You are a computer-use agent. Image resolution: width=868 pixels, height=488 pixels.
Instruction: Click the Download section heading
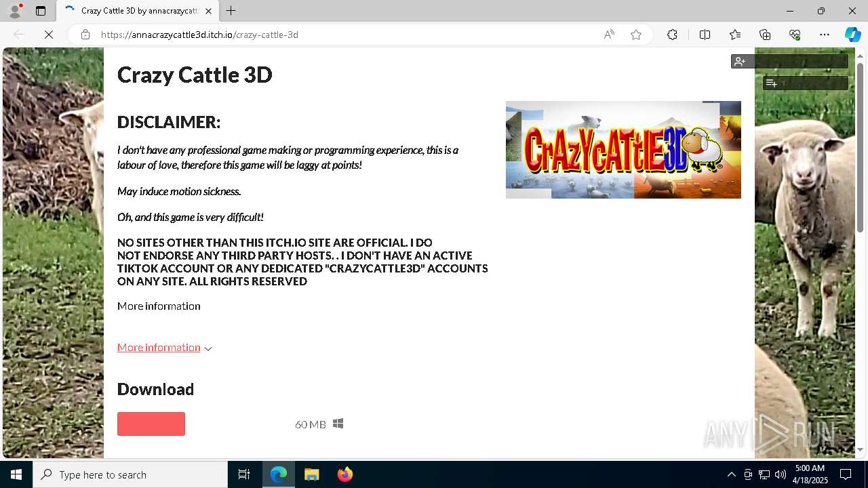[x=155, y=389]
